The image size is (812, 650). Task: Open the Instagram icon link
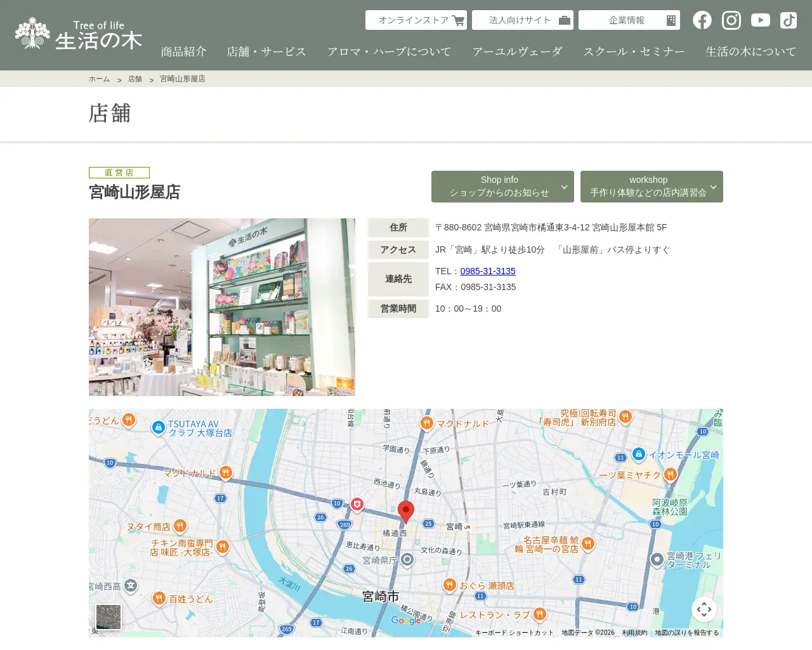[x=731, y=20]
